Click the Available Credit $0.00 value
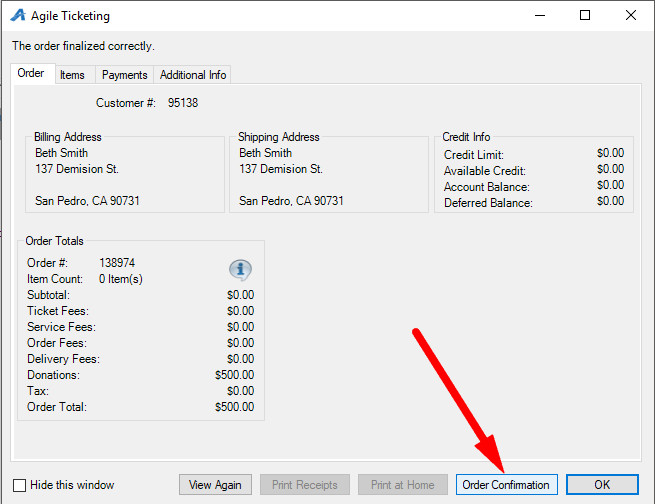Screen dimensions: 655x504 tap(610, 169)
